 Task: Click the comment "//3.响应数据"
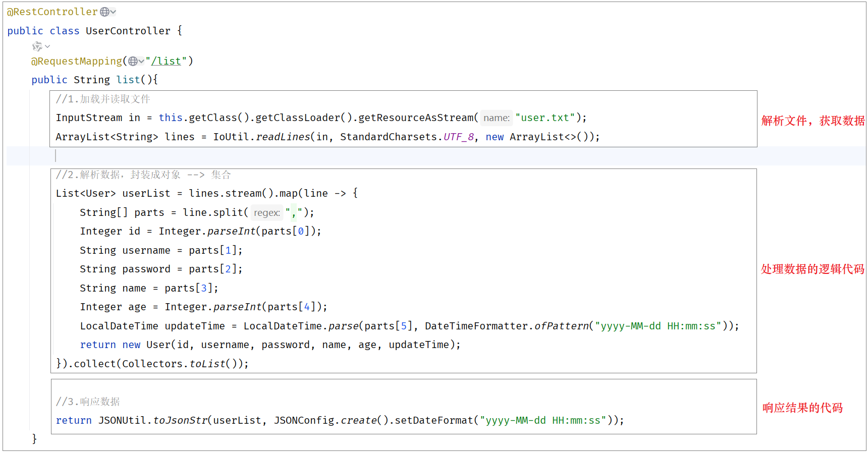tap(88, 402)
